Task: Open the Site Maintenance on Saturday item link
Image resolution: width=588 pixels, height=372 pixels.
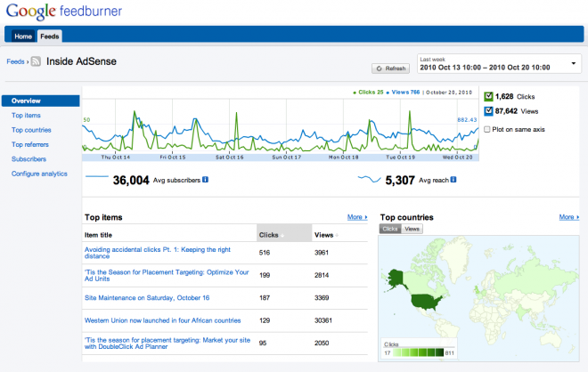Action: 147,298
